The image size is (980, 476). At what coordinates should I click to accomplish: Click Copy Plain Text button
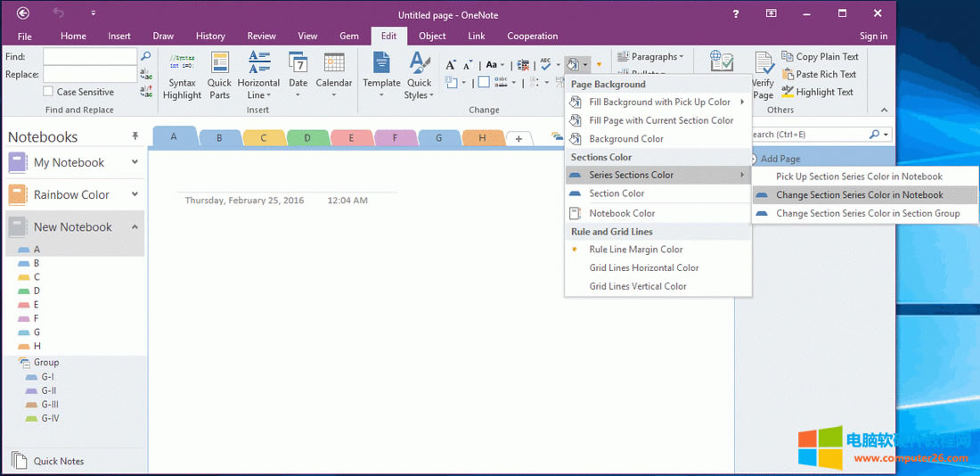820,57
